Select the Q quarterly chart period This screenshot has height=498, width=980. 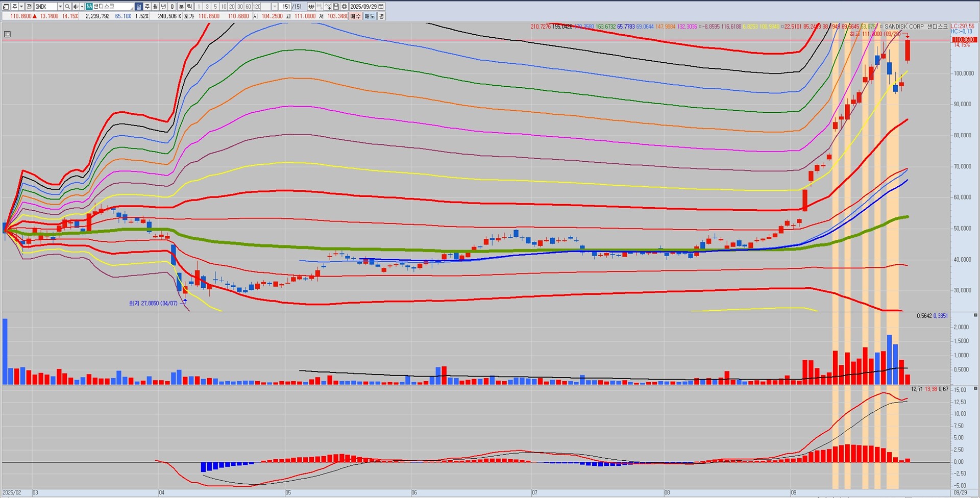click(x=172, y=7)
